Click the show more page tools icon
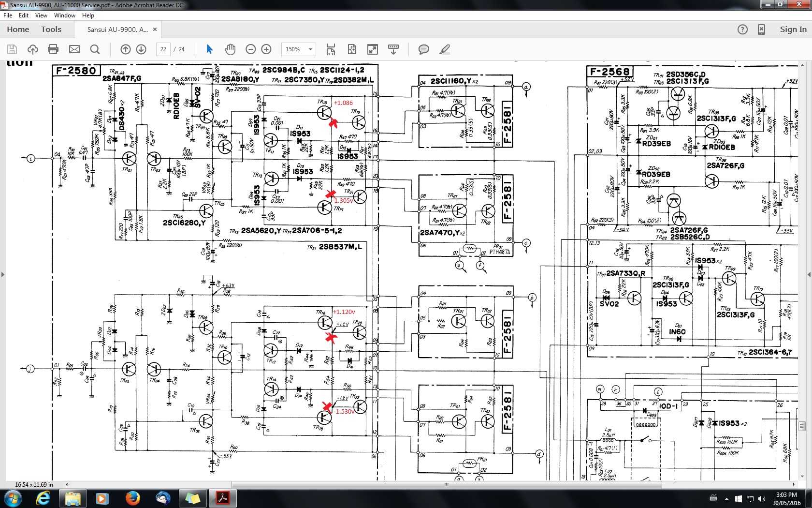The image size is (812, 508). coord(393,49)
